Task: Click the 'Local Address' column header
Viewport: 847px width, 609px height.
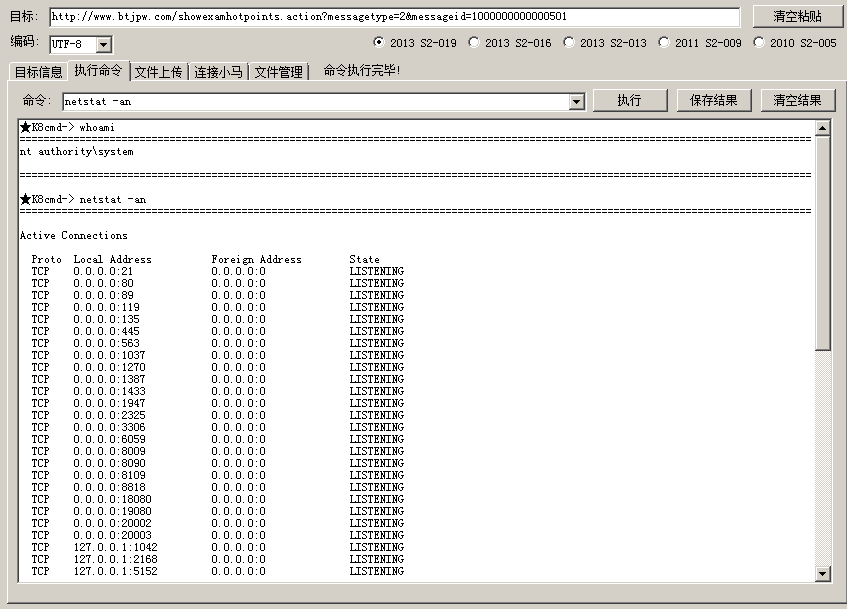Action: [112, 259]
